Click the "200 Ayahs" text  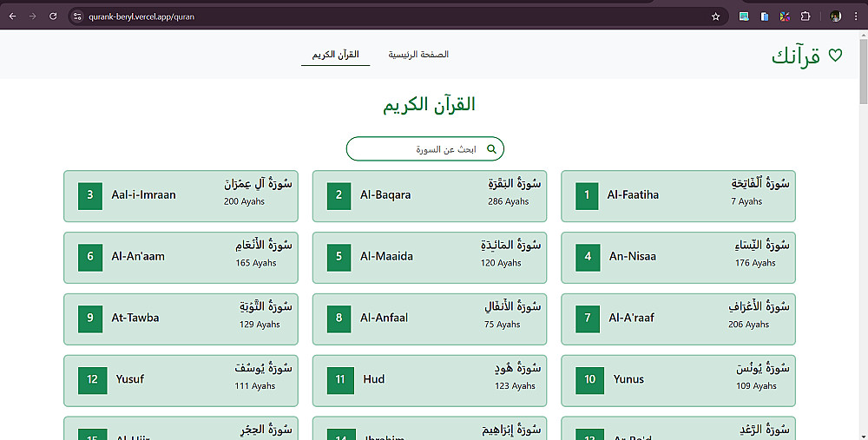click(x=244, y=202)
